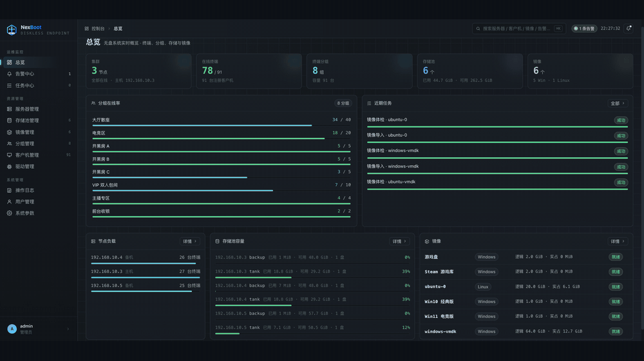
Task: Focus the 搜索服务器/客户机 search field
Action: [518, 28]
